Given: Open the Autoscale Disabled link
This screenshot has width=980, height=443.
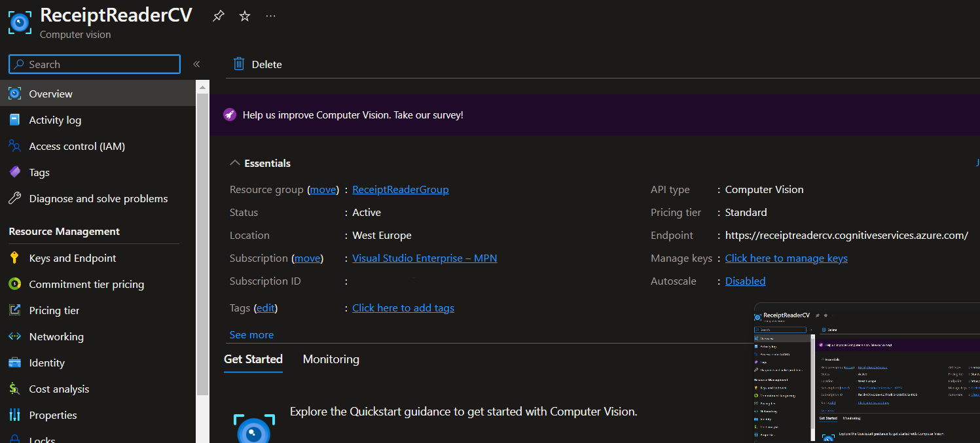Looking at the screenshot, I should (x=745, y=281).
